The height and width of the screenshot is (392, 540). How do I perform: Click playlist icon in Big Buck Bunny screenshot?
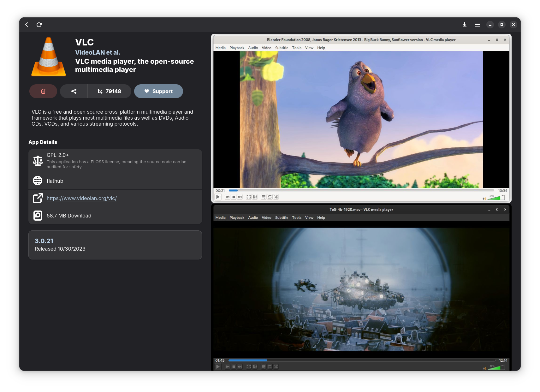[264, 197]
